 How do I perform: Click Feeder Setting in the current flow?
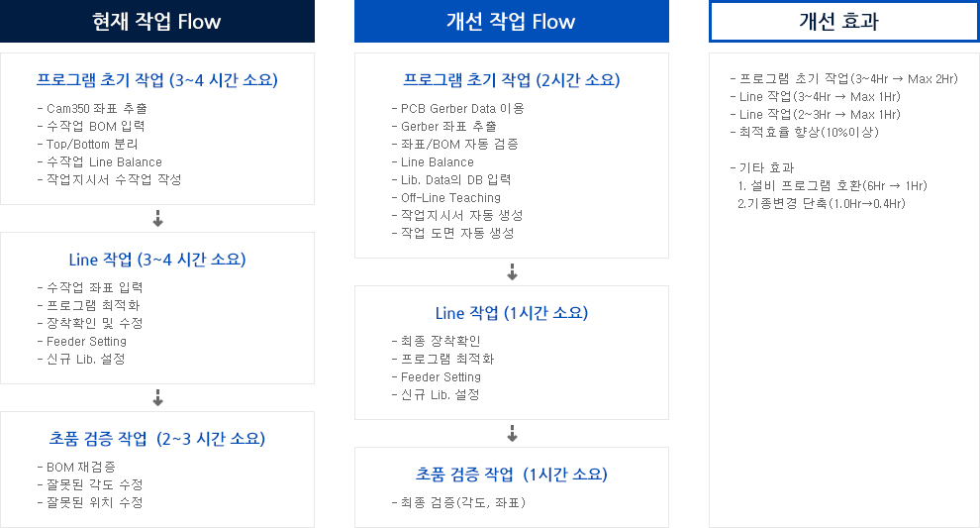(82, 342)
